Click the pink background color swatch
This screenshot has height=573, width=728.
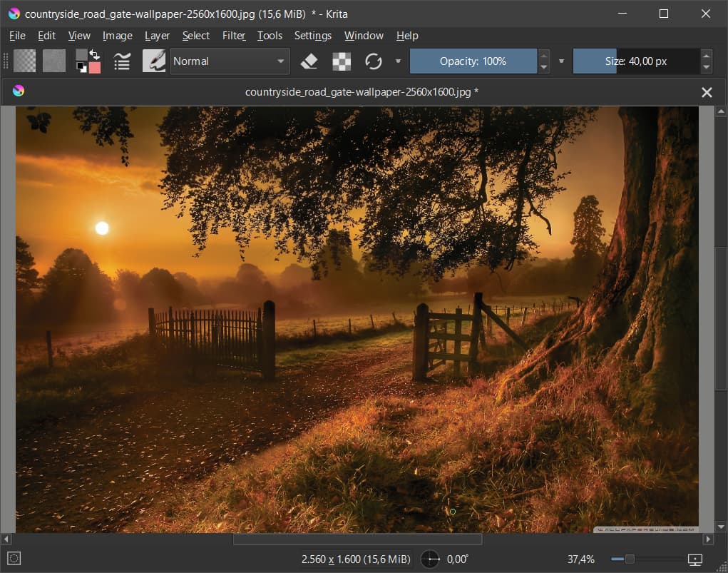pos(95,67)
